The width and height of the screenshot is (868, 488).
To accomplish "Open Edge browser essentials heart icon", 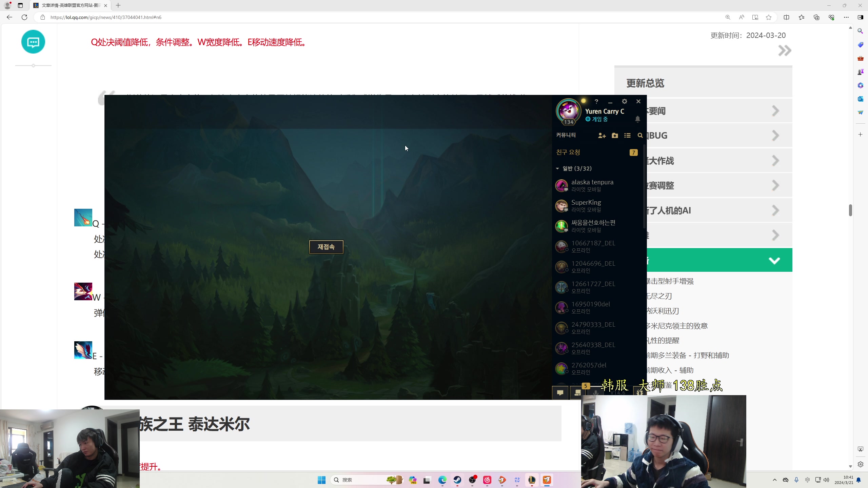I will pos(831,17).
